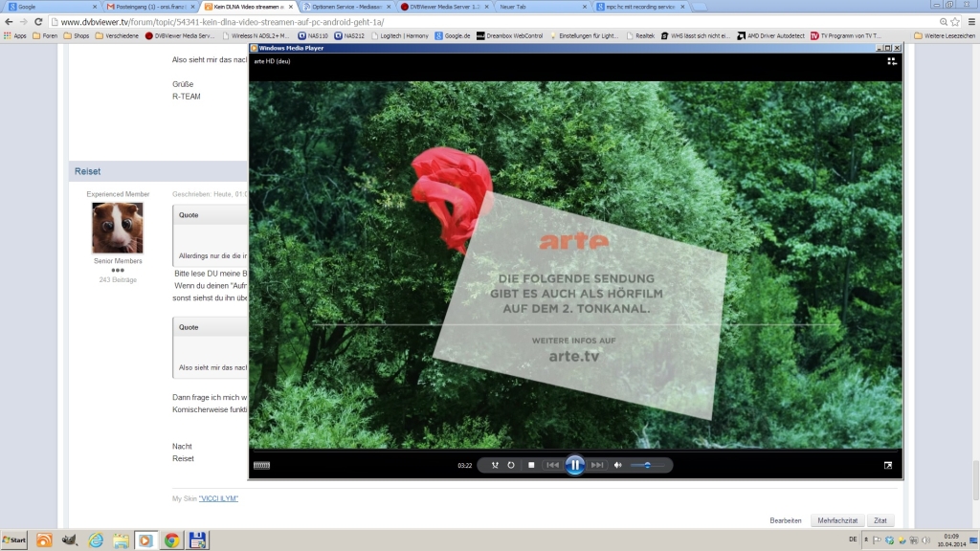Open DVBViewer Media Serv bookmark

[x=180, y=35]
